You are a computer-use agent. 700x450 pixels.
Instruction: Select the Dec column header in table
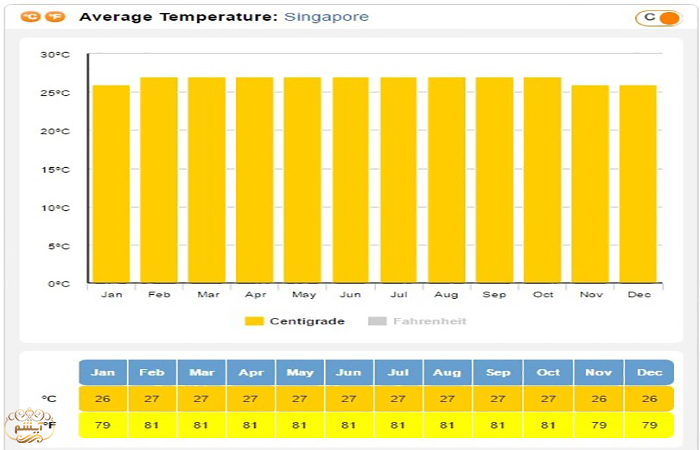(x=649, y=373)
